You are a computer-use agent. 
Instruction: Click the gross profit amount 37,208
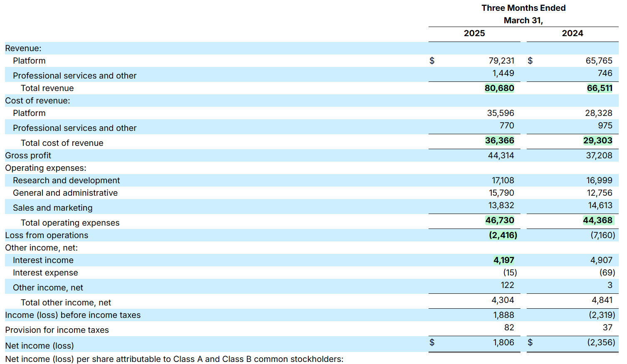pos(599,155)
